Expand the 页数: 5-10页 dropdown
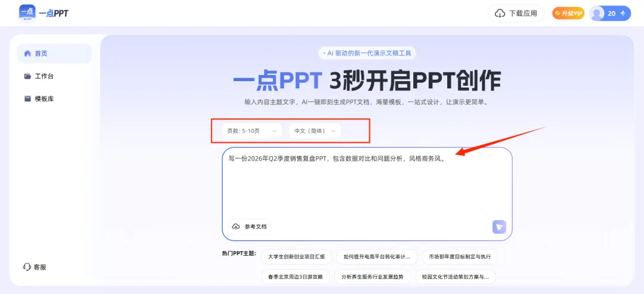The image size is (644, 294). tap(252, 131)
